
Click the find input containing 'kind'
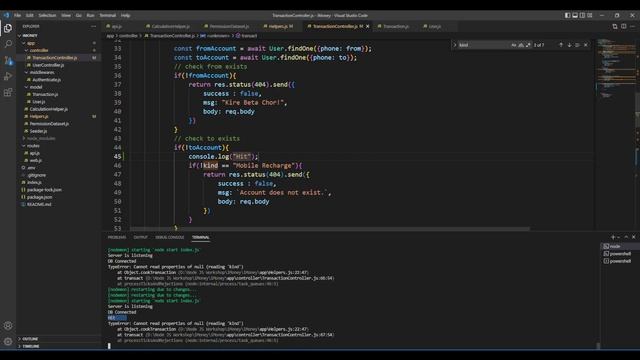point(484,45)
